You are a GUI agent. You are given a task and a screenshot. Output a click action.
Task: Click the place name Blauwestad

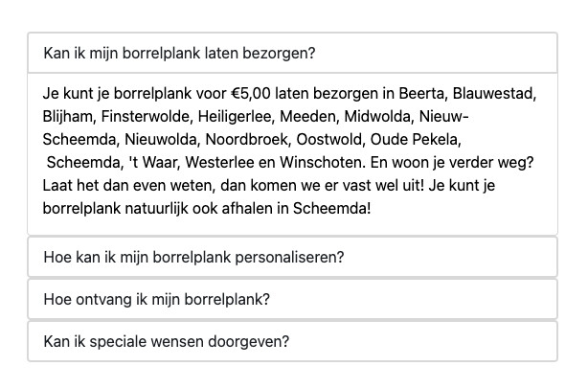494,95
